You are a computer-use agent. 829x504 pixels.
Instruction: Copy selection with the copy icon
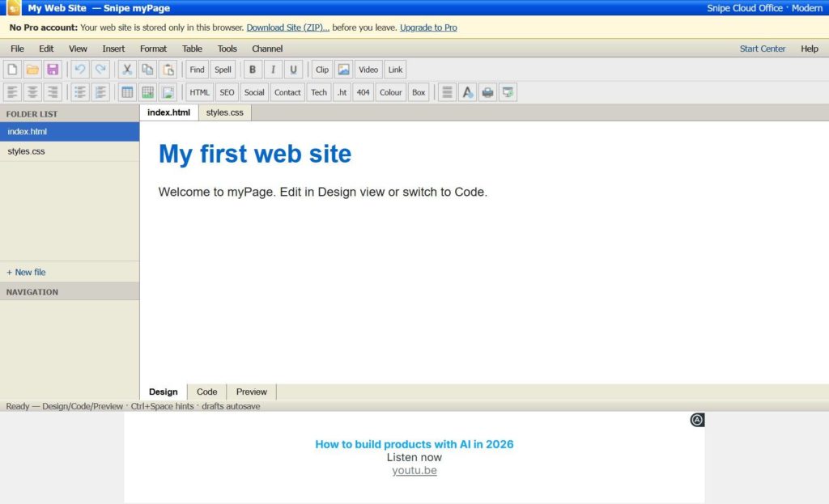pyautogui.click(x=147, y=70)
